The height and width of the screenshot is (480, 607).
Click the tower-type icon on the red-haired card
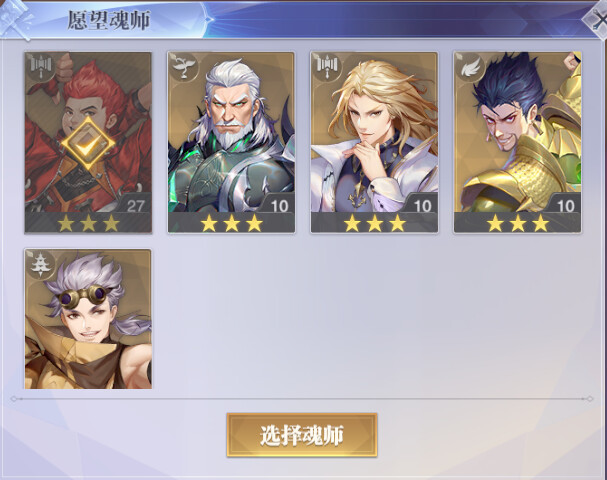[x=41, y=65]
